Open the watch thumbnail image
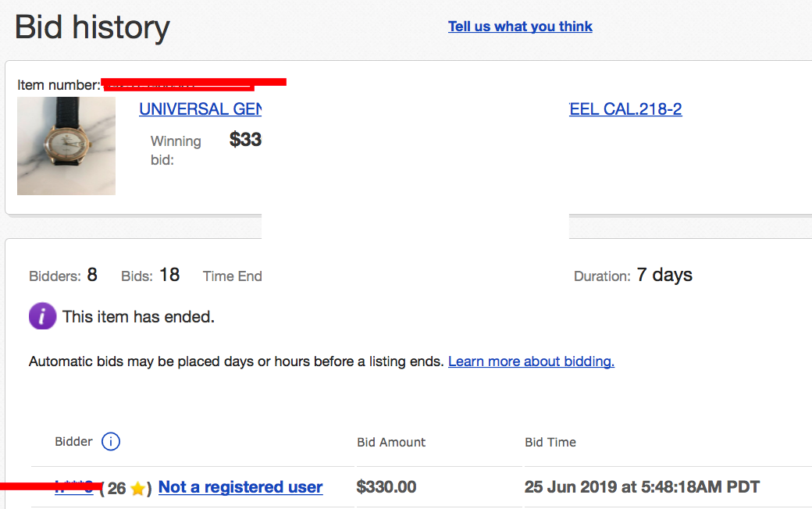The image size is (812, 509). (x=66, y=146)
